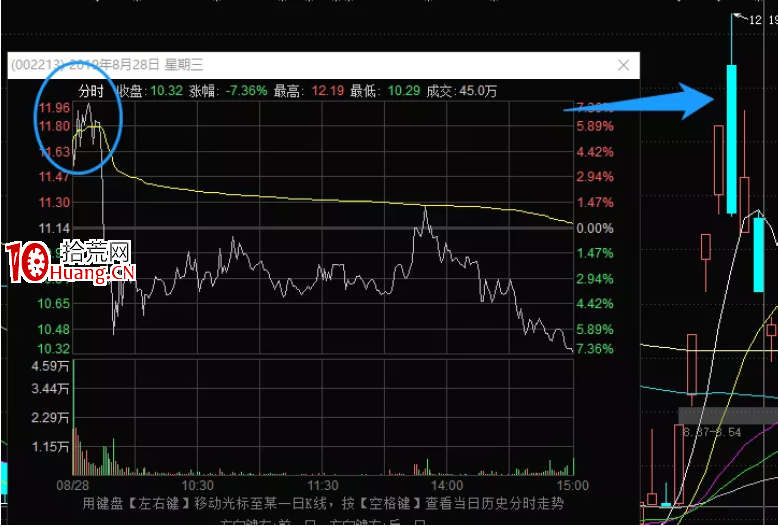Viewport: 778px width, 527px height.
Task: Click the 10:30 time axis label
Action: [197, 485]
